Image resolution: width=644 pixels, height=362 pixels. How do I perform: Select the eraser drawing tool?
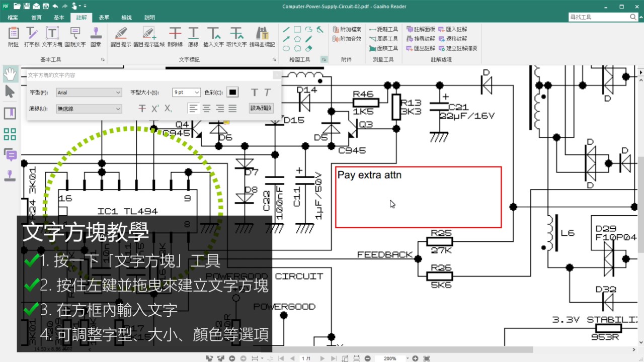pyautogui.click(x=309, y=49)
